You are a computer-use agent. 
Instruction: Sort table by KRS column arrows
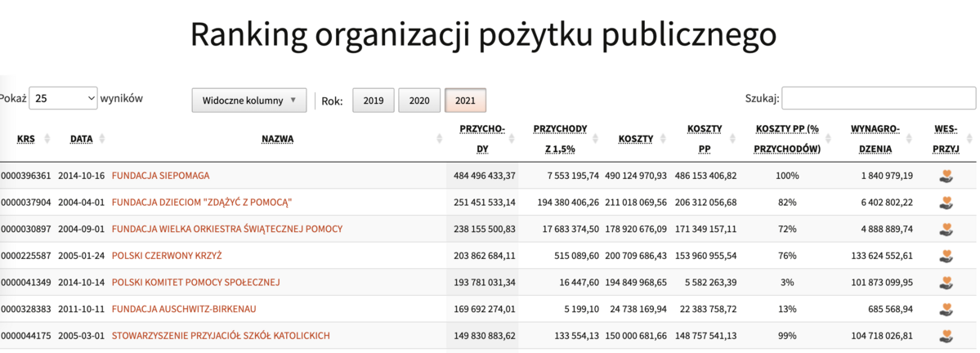(x=47, y=139)
